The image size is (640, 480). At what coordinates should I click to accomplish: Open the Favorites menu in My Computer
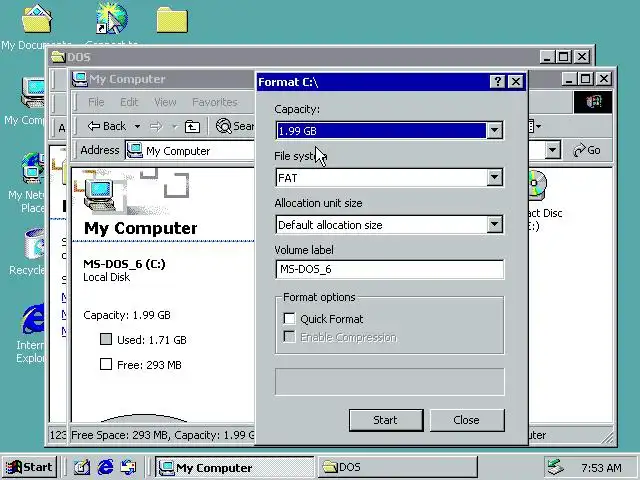coord(215,102)
